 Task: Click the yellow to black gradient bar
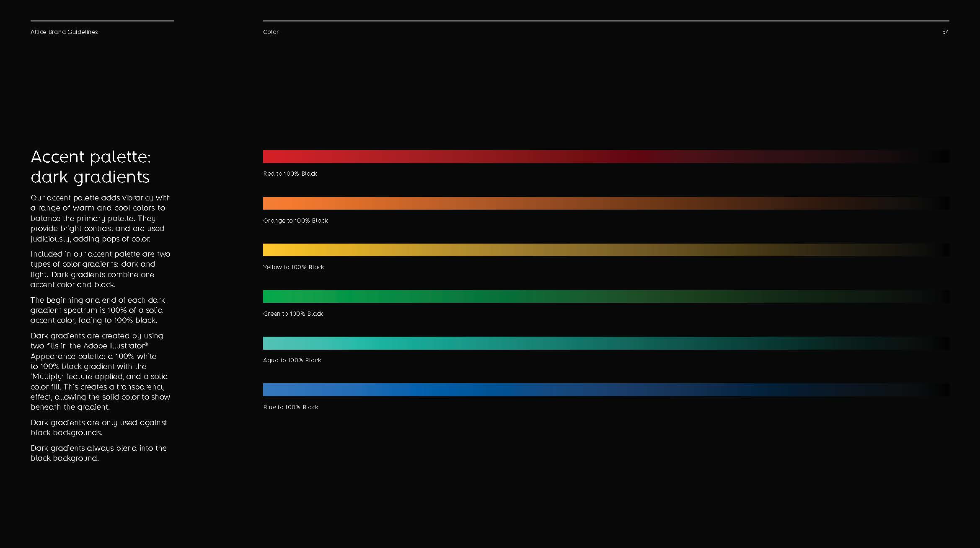point(606,250)
